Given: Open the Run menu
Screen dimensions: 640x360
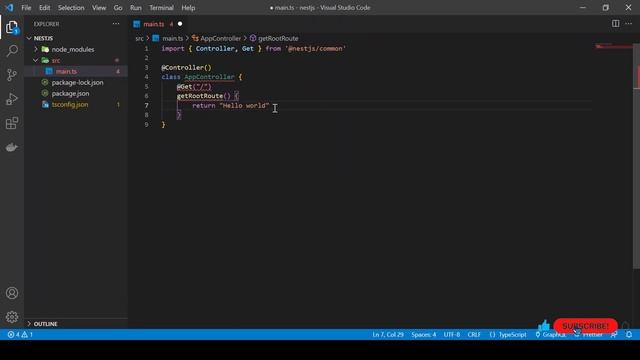Looking at the screenshot, I should [x=136, y=8].
